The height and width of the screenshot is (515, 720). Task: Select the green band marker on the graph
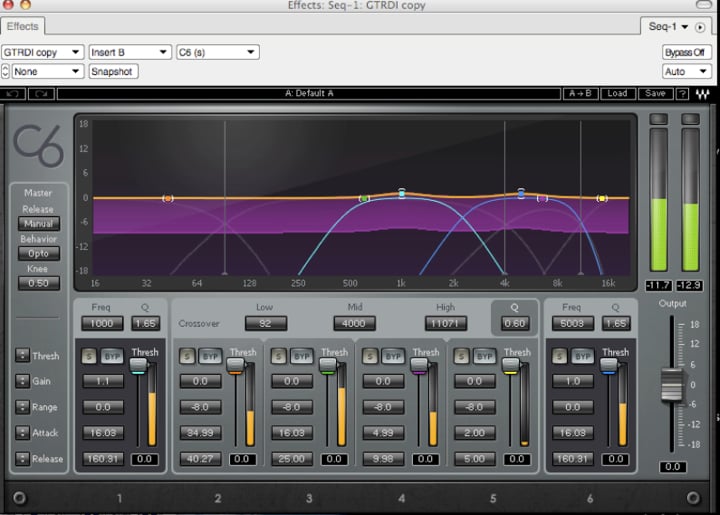[364, 198]
